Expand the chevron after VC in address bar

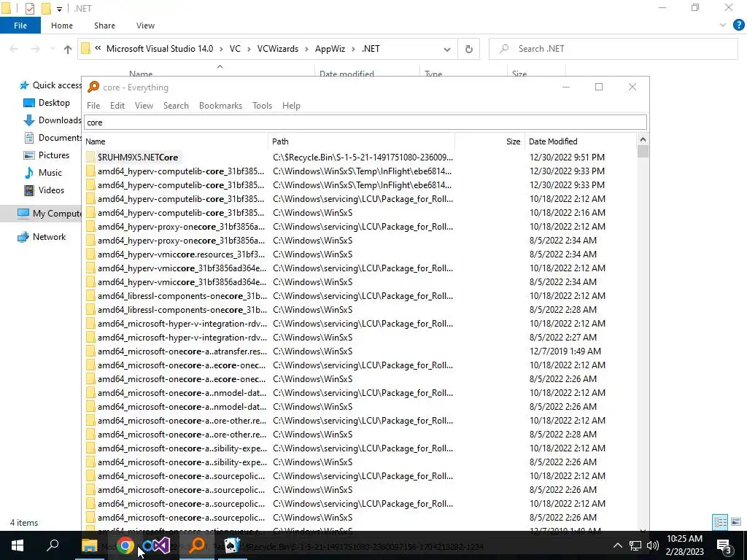pyautogui.click(x=249, y=49)
